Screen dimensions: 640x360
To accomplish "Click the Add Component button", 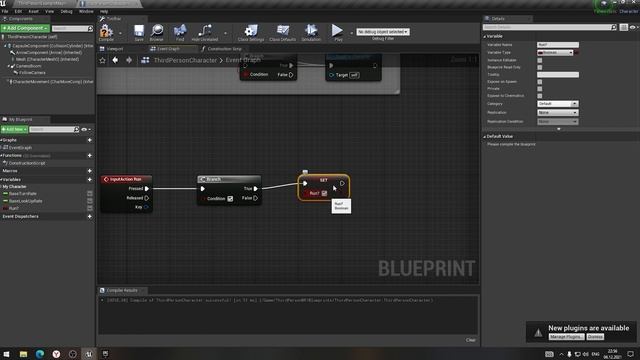I will tap(25, 28).
